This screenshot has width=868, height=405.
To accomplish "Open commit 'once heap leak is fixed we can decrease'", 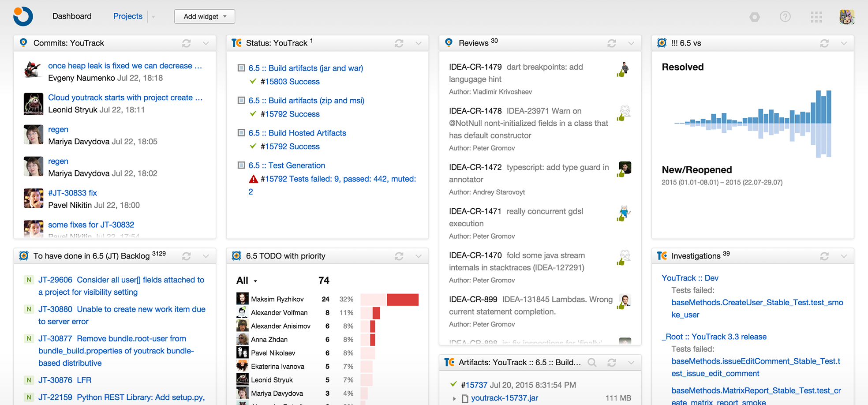I will (x=125, y=66).
